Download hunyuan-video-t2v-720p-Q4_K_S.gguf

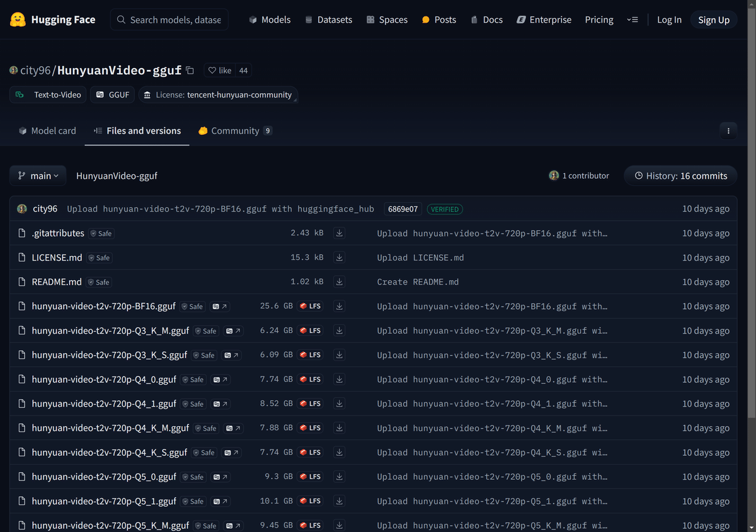(340, 453)
